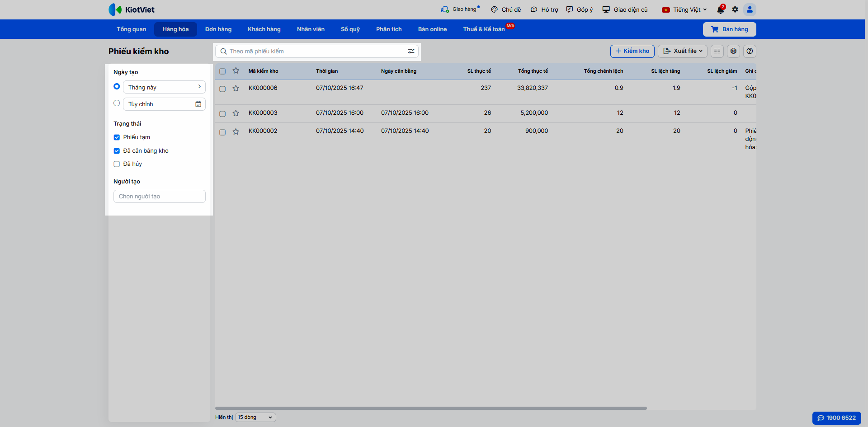
Task: Check the Đã hủy checkbox
Action: (x=117, y=164)
